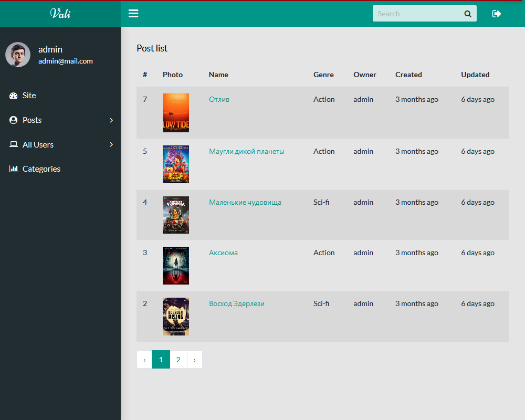
Task: Click the admin username in sidebar
Action: [50, 49]
